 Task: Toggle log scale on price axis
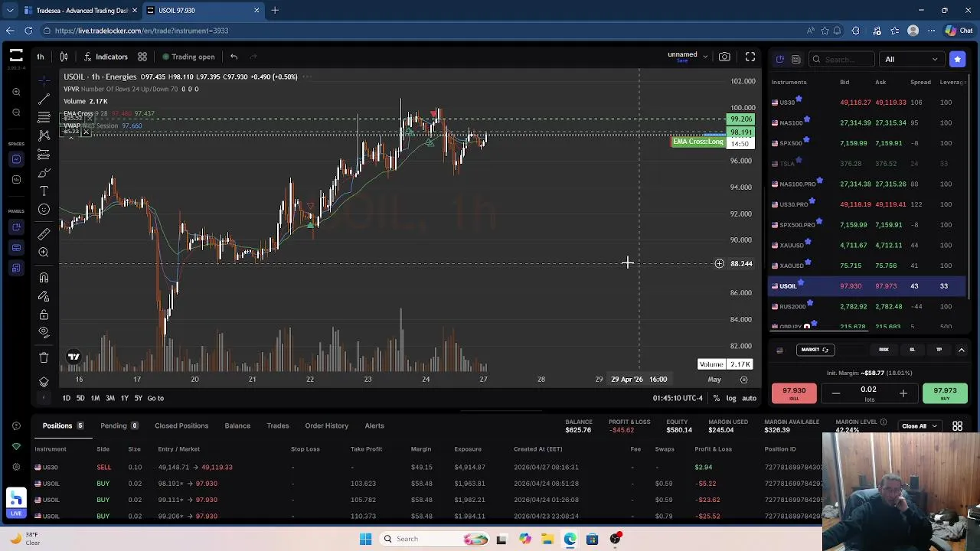coord(731,398)
